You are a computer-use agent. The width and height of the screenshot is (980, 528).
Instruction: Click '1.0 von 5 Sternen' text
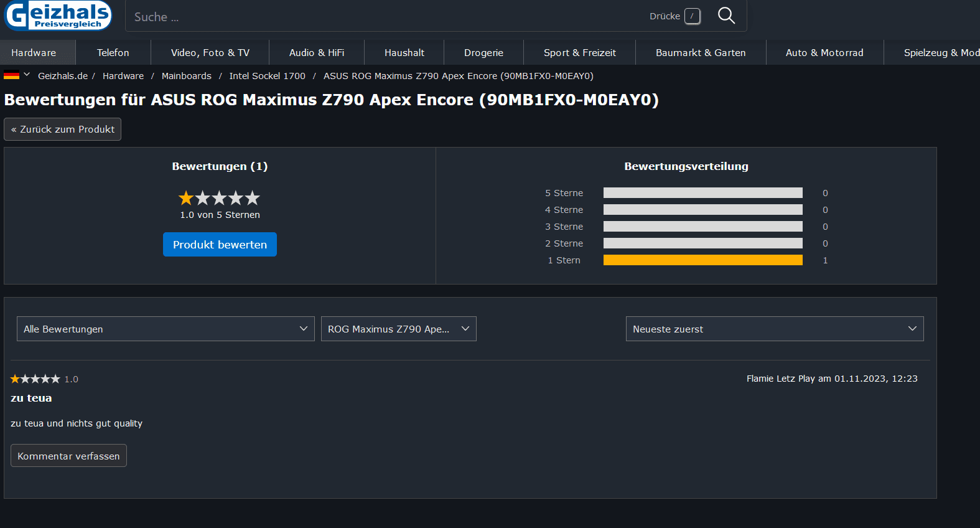220,215
